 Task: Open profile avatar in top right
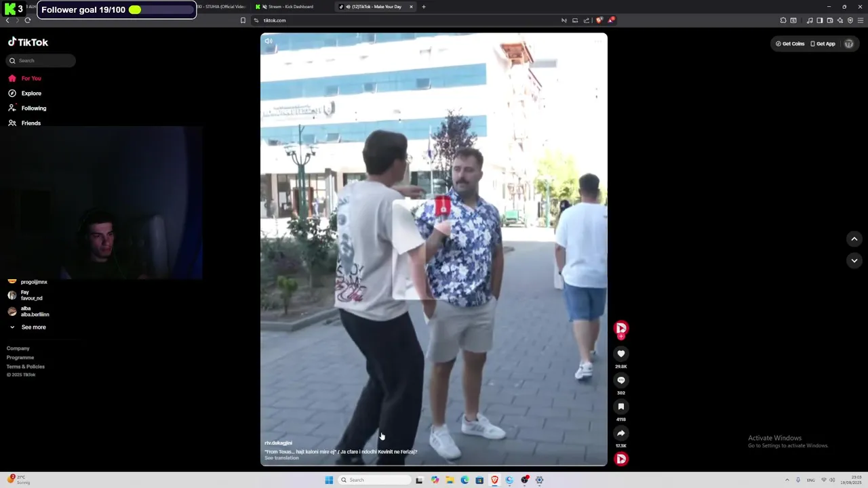click(x=848, y=43)
